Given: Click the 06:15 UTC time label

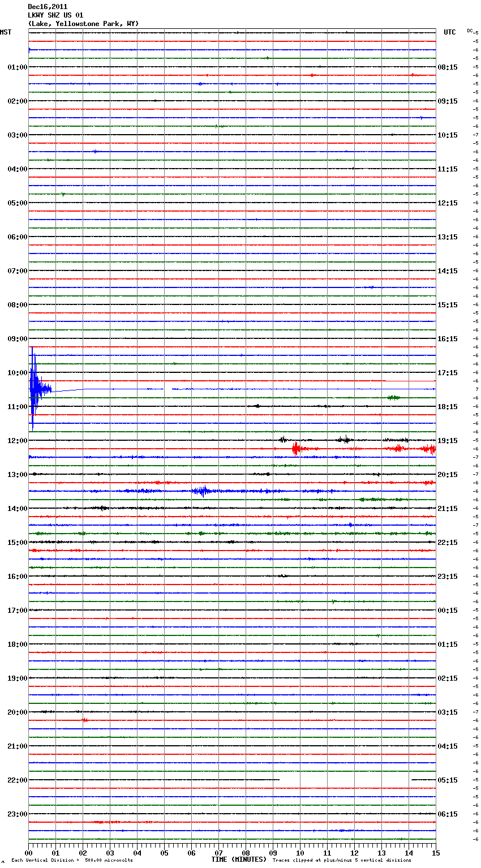Looking at the screenshot, I should (x=448, y=814).
